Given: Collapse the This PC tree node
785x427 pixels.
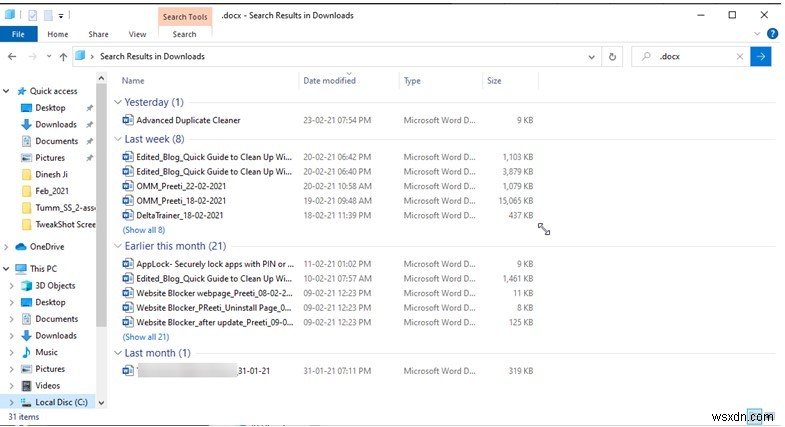Looking at the screenshot, I should (6, 269).
